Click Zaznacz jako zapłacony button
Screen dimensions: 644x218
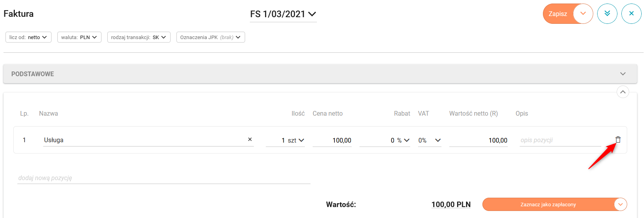pos(548,204)
